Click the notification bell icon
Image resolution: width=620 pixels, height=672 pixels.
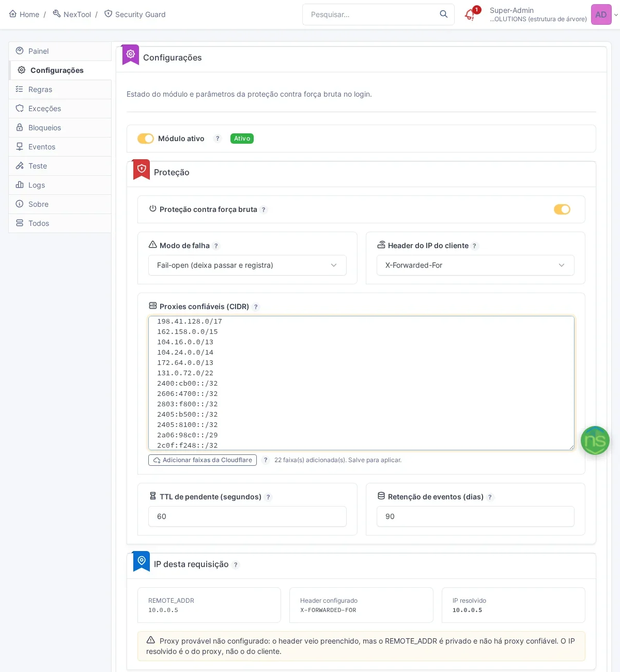click(470, 14)
